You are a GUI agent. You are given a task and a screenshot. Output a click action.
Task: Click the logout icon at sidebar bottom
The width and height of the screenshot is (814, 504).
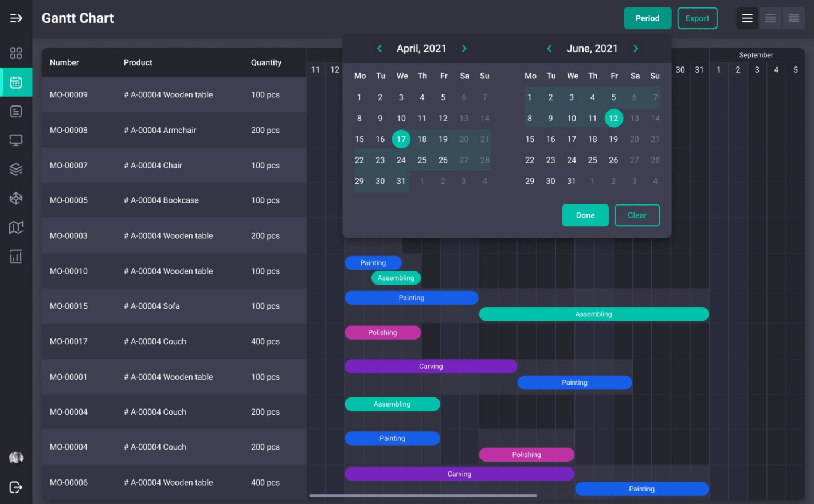(16, 487)
